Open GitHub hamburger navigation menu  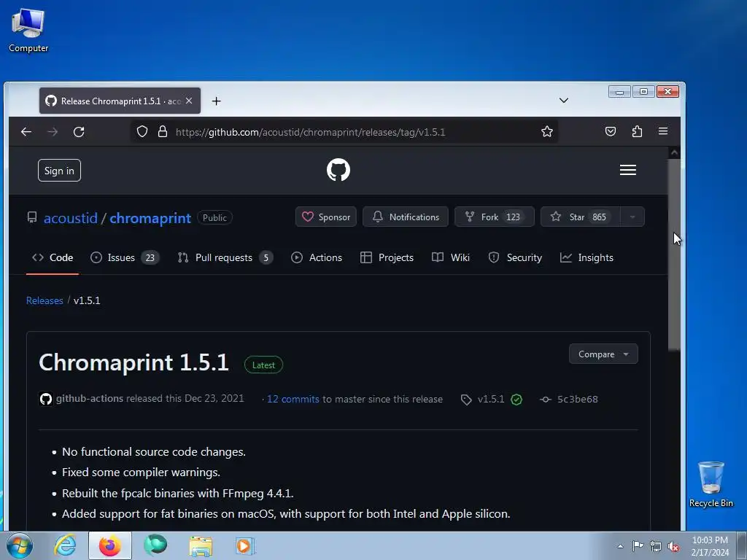pos(628,170)
